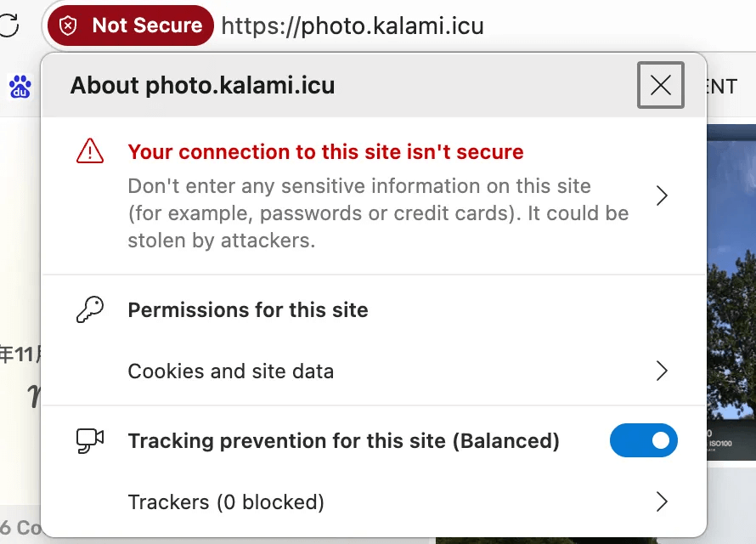Click 'Your connection to this site isn't secure'

(x=325, y=152)
